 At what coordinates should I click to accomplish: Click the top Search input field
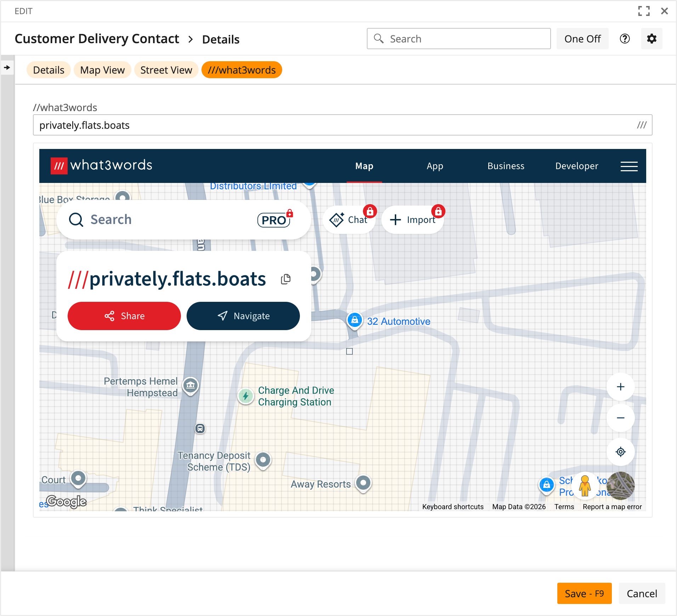pyautogui.click(x=459, y=39)
